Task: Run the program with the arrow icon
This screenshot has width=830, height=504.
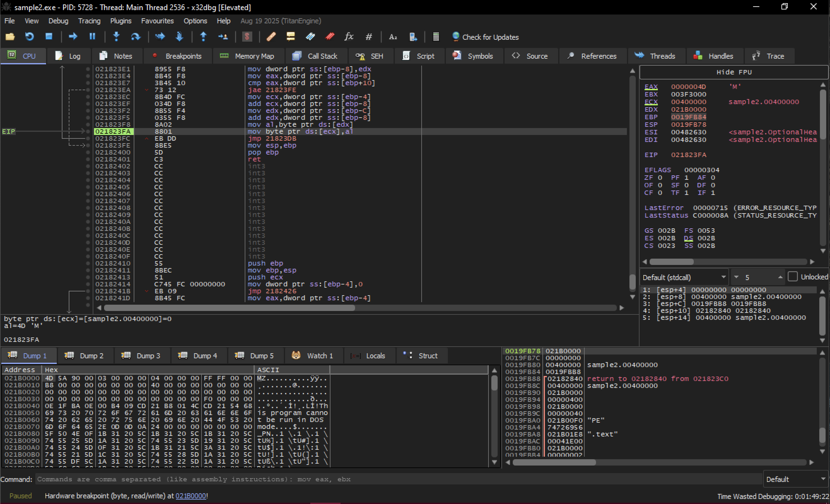Action: (73, 36)
